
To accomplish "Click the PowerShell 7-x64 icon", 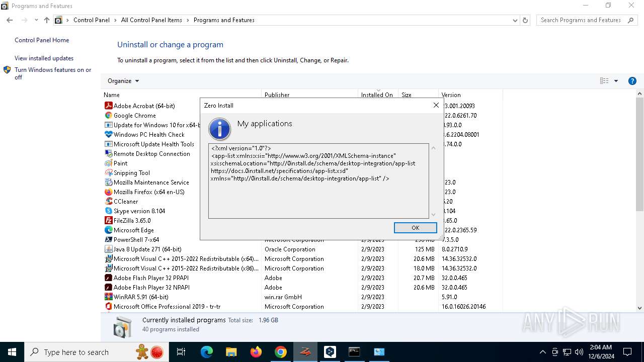I will [108, 239].
